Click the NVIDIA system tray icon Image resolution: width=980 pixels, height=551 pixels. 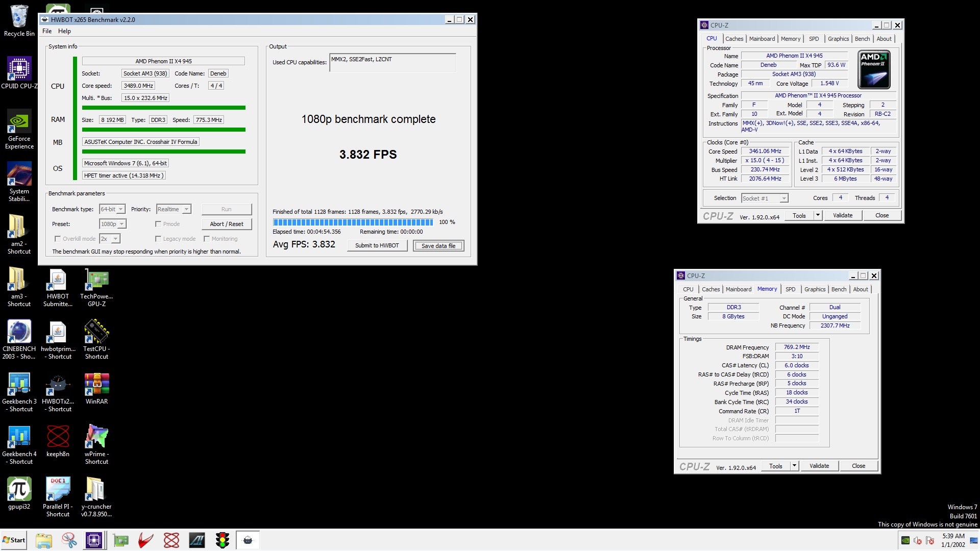click(905, 540)
